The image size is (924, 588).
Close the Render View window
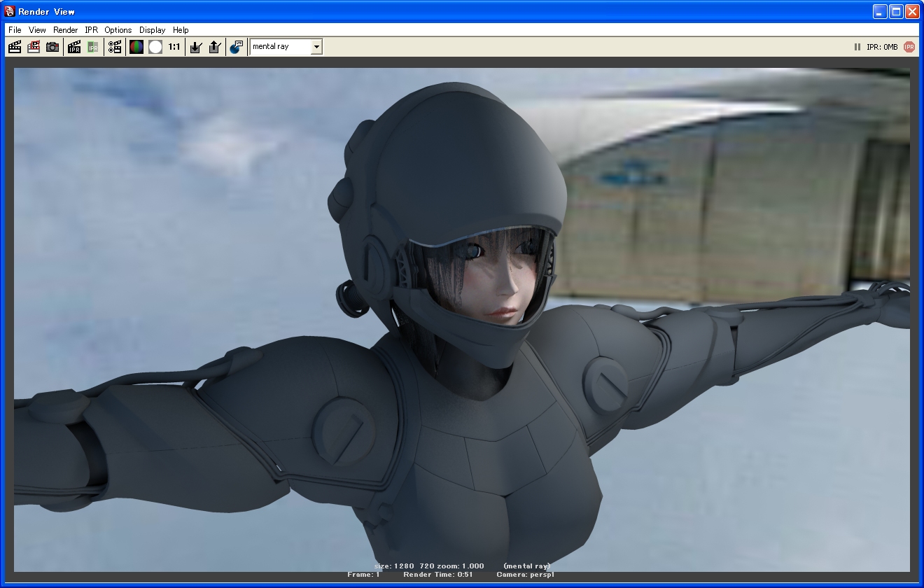(x=912, y=11)
